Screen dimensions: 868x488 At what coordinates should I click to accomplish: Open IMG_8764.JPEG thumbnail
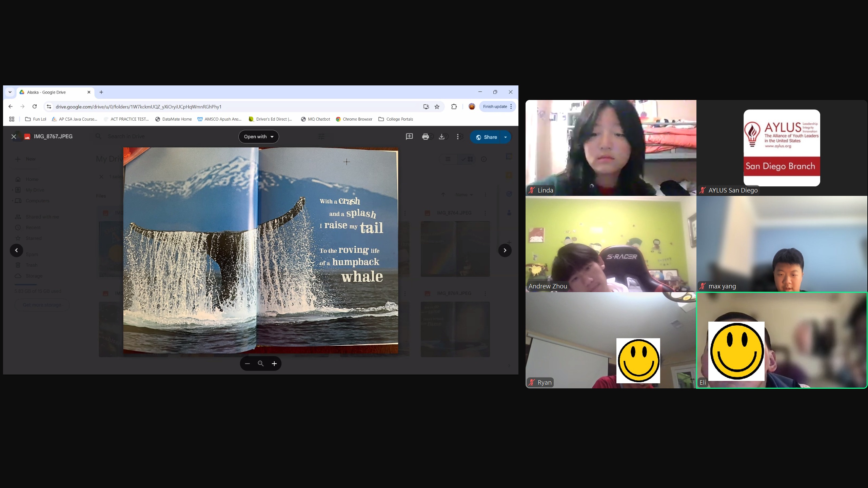pyautogui.click(x=455, y=249)
